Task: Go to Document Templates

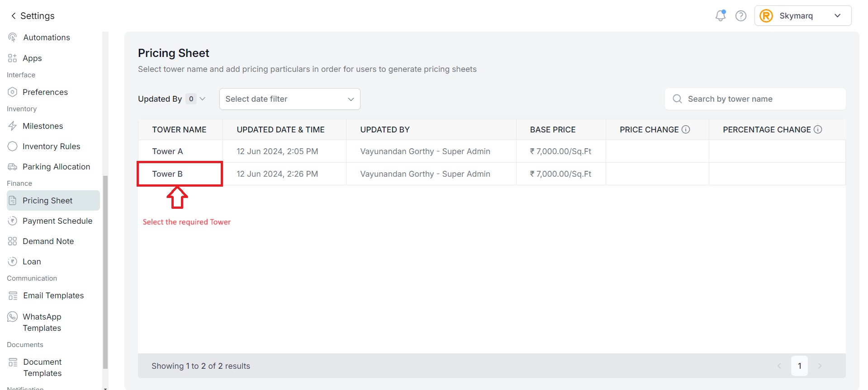Action: 43,367
